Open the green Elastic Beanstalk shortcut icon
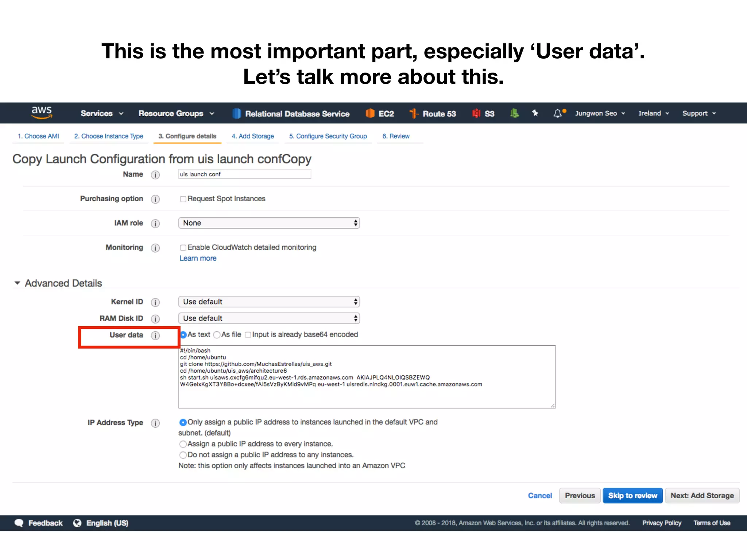 514,113
